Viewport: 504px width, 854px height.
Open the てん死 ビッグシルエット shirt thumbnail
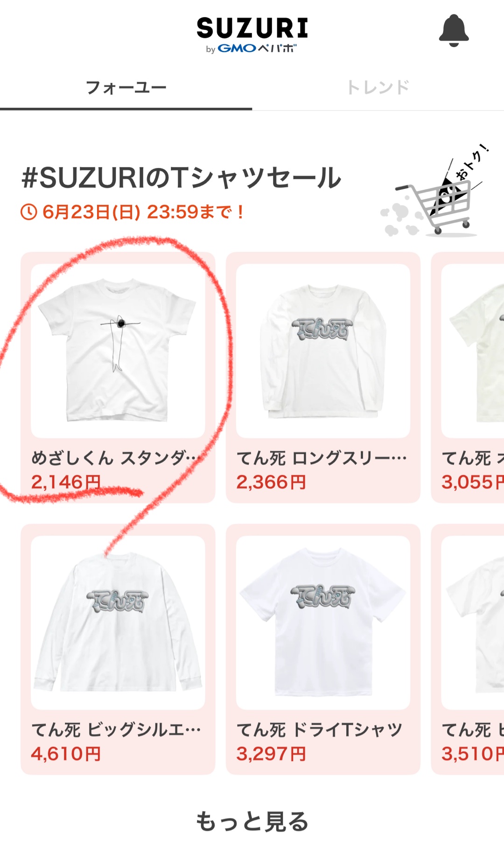[x=118, y=623]
